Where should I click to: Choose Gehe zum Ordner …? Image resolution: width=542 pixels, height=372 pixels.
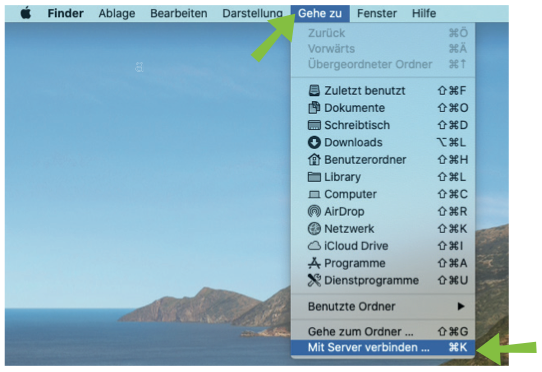pyautogui.click(x=383, y=332)
